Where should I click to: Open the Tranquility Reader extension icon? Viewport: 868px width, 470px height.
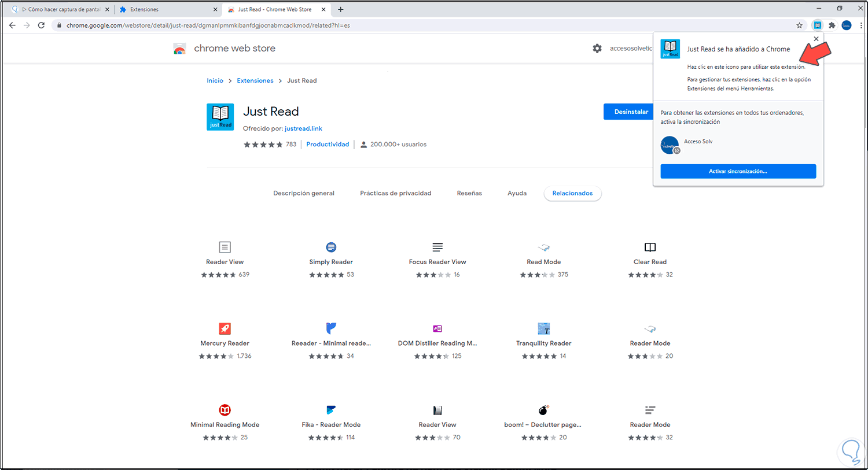click(x=544, y=328)
